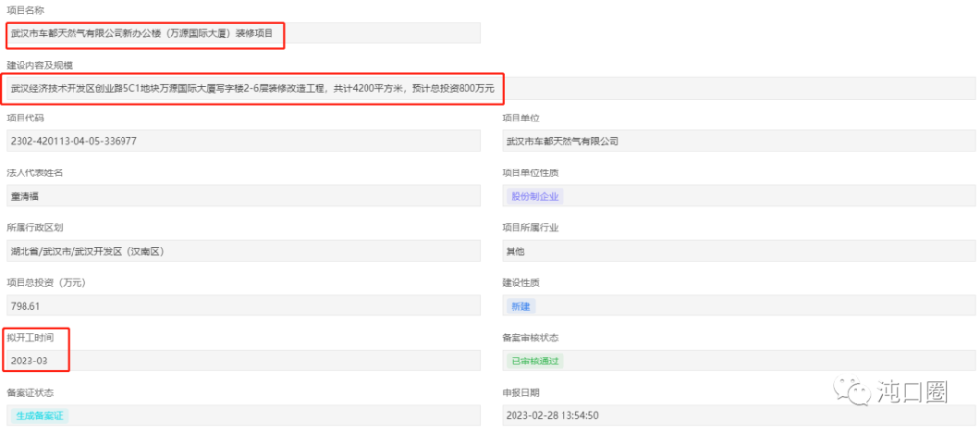This screenshot has width=980, height=434.
Task: Click the 建设内容及规模 label
Action: pyautogui.click(x=39, y=65)
